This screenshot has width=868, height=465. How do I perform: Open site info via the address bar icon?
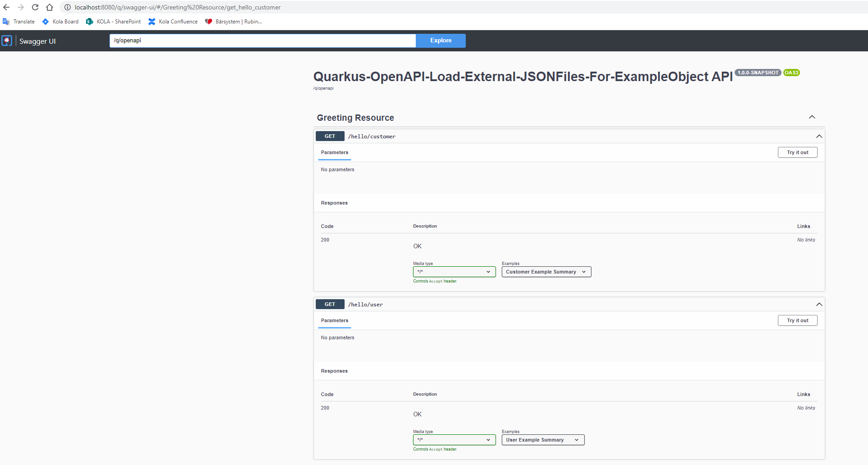(67, 7)
